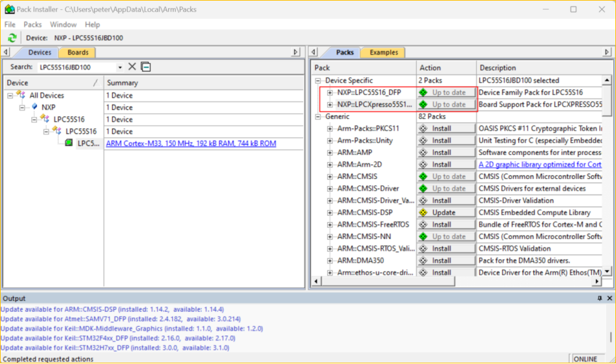This screenshot has height=364, width=616.
Task: Collapse the All Devices tree node
Action: point(10,96)
